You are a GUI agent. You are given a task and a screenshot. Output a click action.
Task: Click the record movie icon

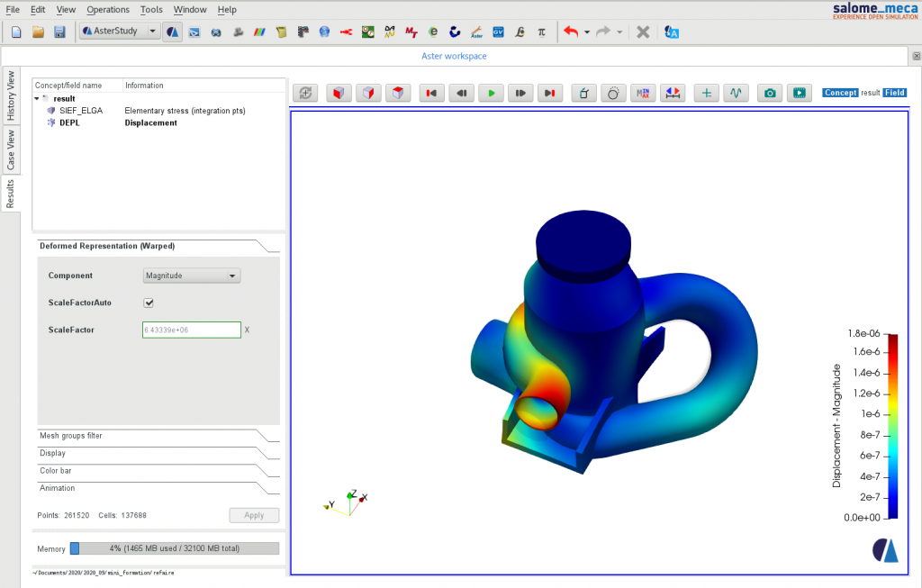click(x=799, y=93)
